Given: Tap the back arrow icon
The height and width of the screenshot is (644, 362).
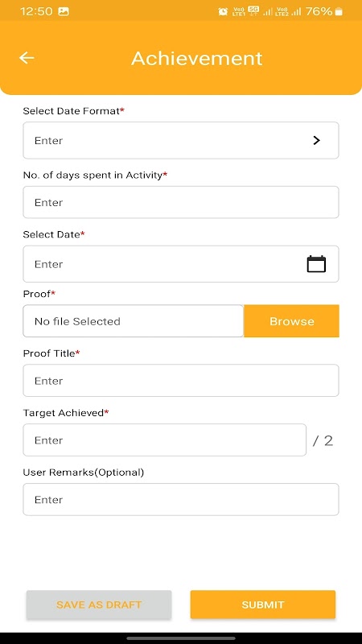Looking at the screenshot, I should pyautogui.click(x=27, y=58).
